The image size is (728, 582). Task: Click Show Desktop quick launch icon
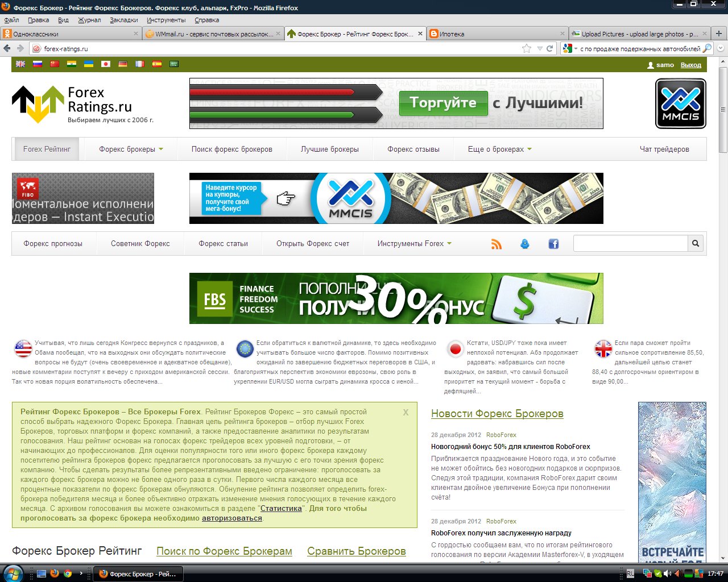42,573
